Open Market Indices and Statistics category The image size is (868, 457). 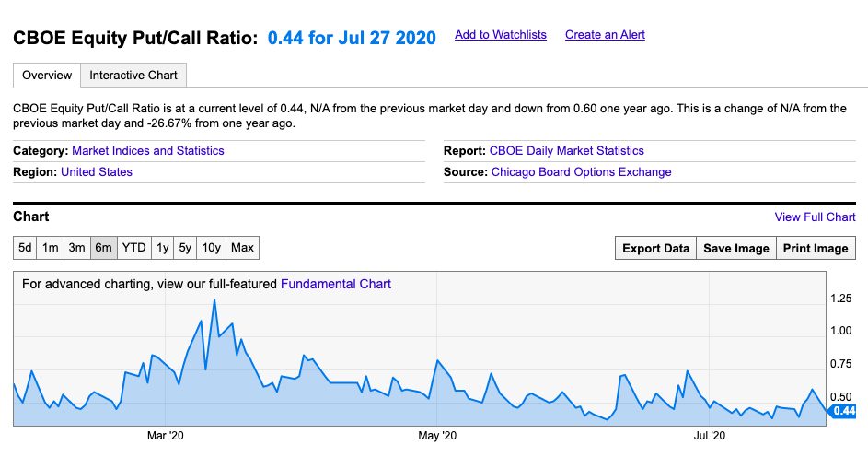pos(148,151)
